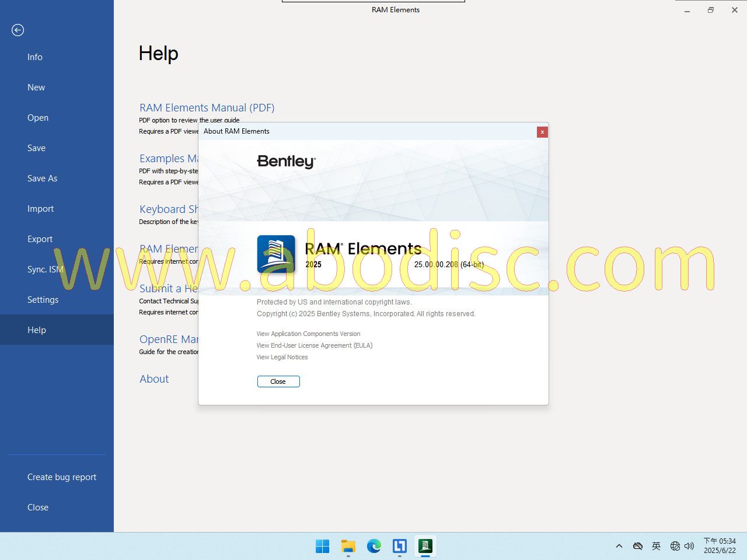Click version text 25.00.00.208 (64-bit)

tap(449, 265)
